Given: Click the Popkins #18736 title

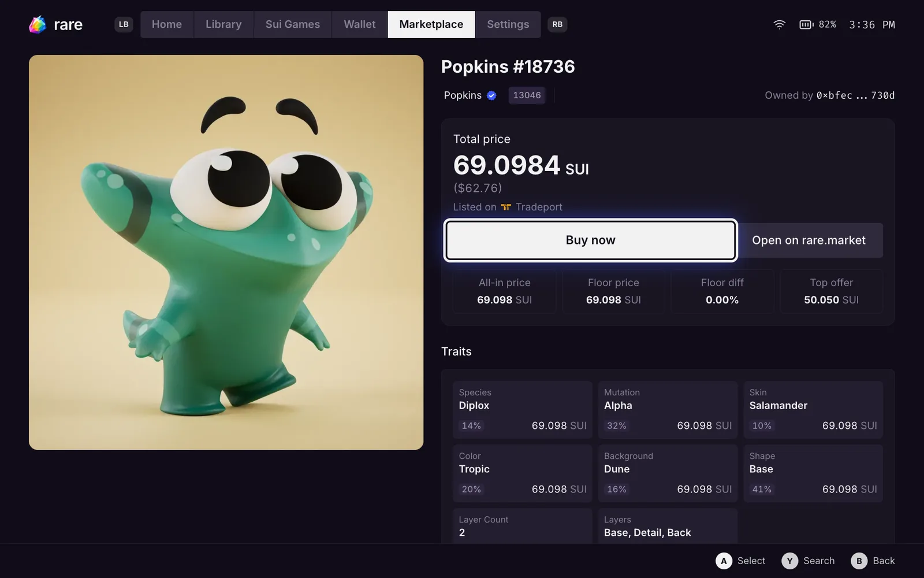Looking at the screenshot, I should tap(508, 66).
